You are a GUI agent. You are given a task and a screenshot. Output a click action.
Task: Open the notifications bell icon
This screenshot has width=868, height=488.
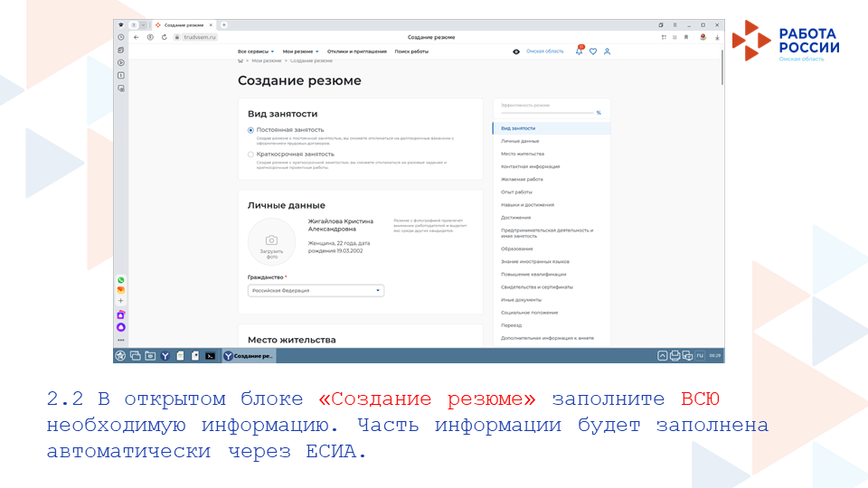(x=580, y=52)
